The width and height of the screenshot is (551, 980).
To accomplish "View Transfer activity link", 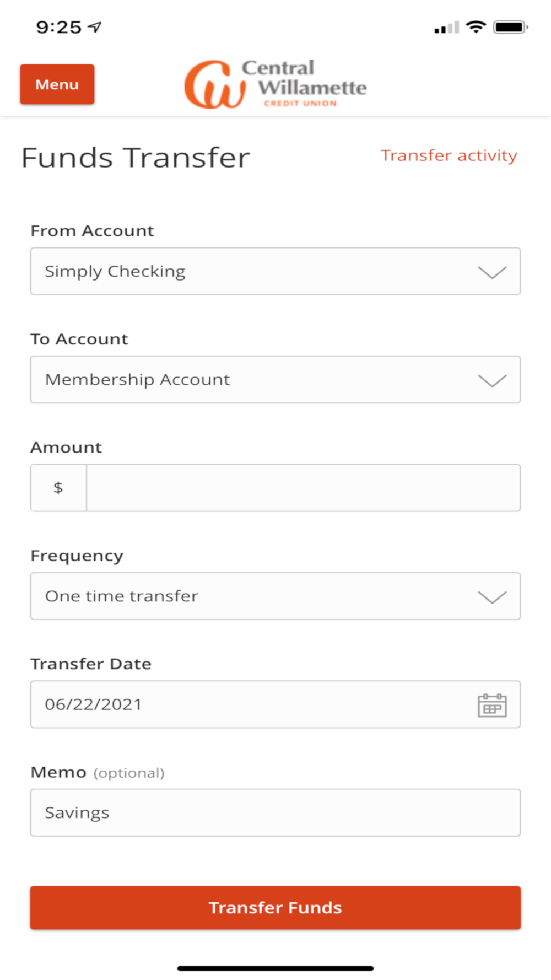I will (449, 155).
